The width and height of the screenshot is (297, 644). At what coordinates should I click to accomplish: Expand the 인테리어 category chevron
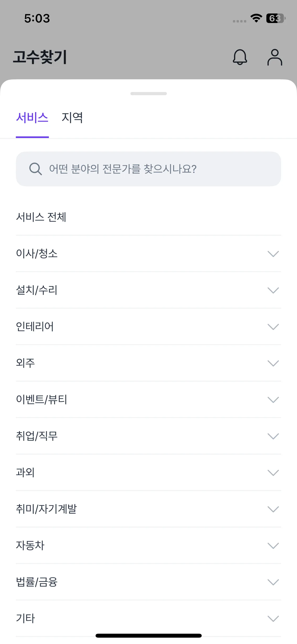click(x=273, y=327)
